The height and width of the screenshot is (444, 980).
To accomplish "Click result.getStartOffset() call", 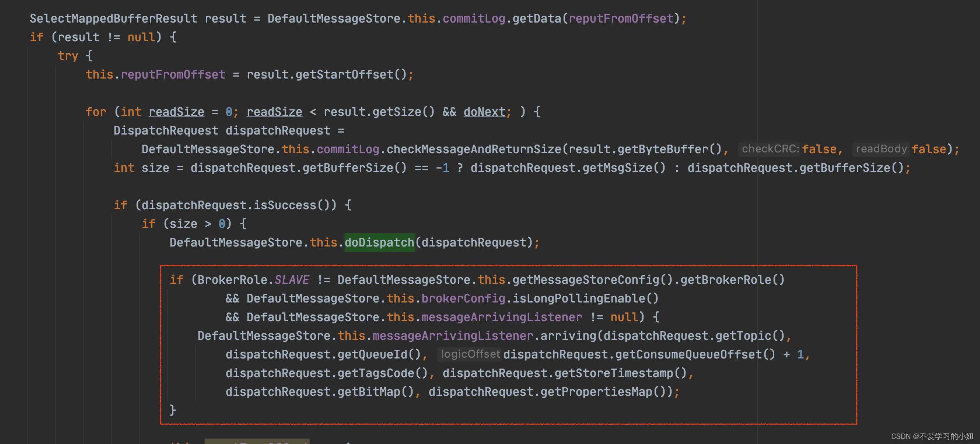I will pyautogui.click(x=326, y=75).
